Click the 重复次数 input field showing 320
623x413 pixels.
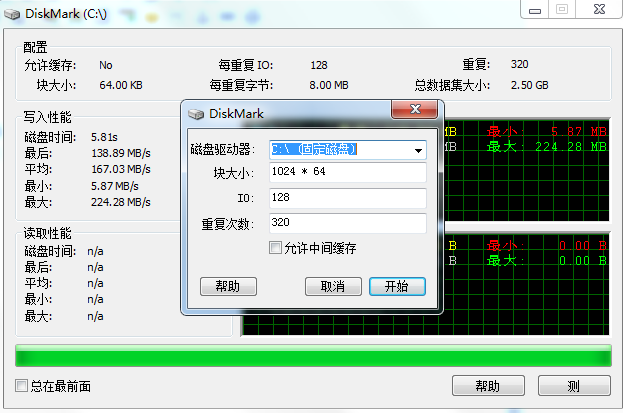[x=348, y=223]
